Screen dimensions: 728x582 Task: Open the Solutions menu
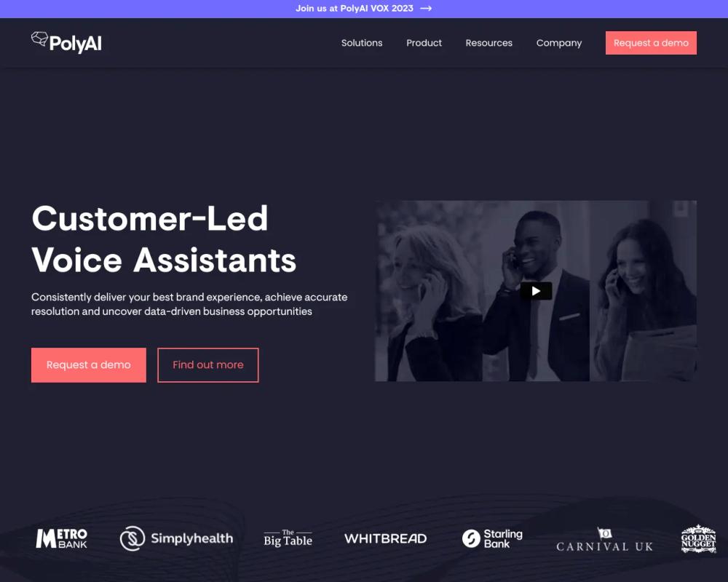pos(362,43)
